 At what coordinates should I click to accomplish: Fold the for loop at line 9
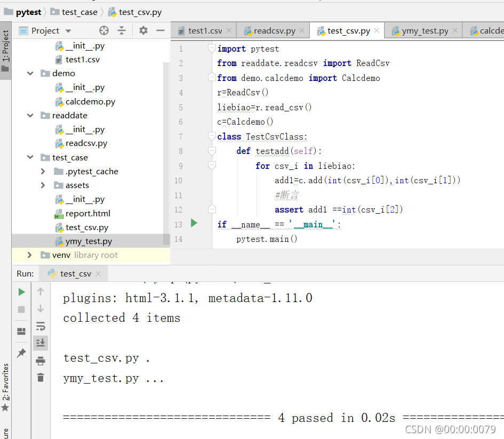[x=212, y=165]
